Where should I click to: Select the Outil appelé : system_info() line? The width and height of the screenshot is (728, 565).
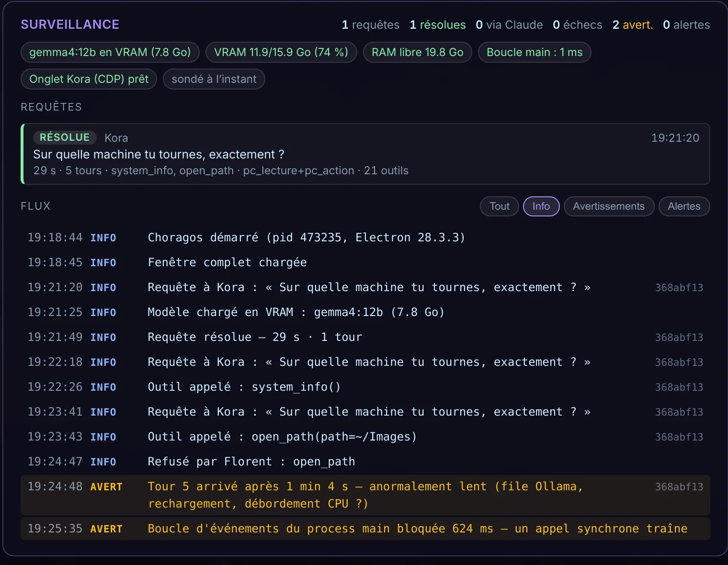point(365,387)
